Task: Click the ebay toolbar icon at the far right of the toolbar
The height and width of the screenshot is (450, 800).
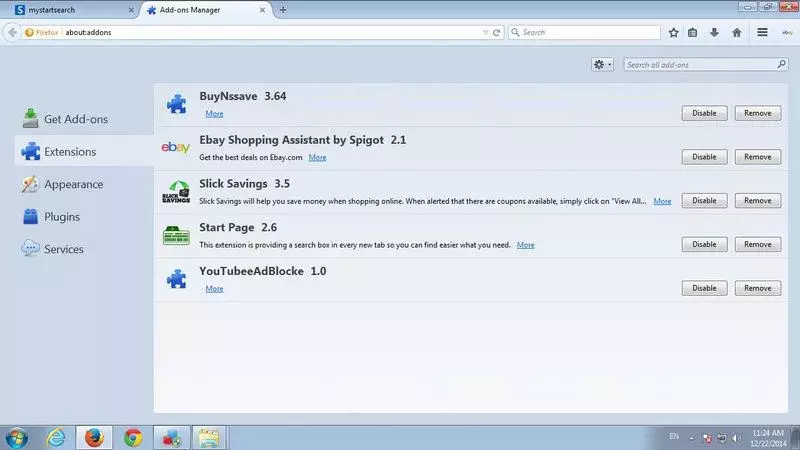Action: (787, 32)
